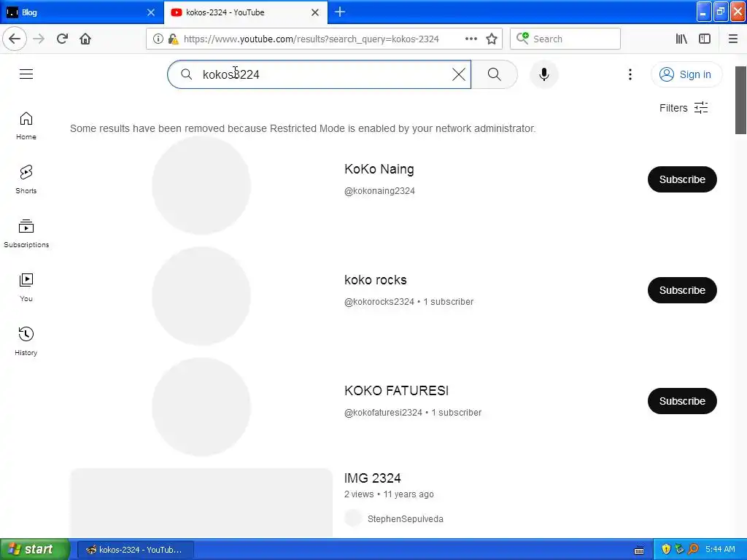747x560 pixels.
Task: Open the You section in sidebar
Action: click(26, 287)
